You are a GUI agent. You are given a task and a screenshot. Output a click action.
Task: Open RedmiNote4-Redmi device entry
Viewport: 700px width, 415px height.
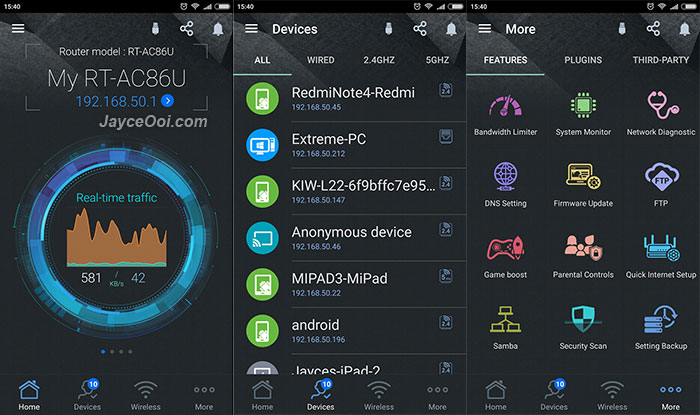350,99
